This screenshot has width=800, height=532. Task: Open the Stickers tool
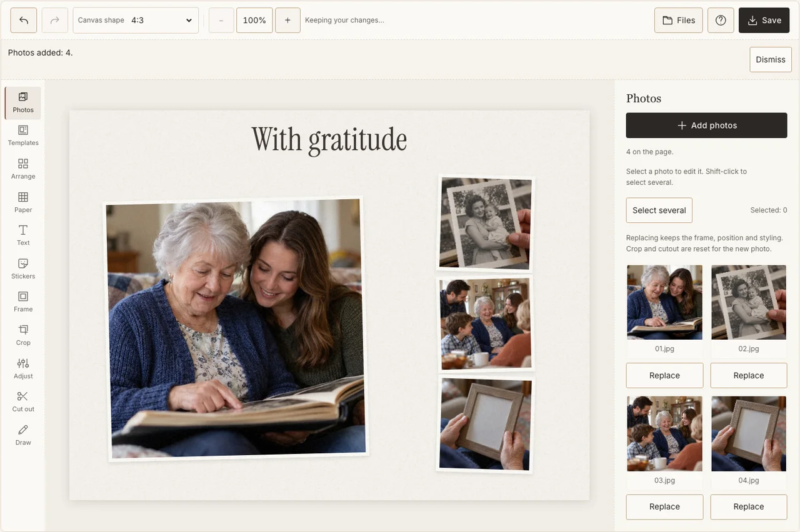(23, 269)
